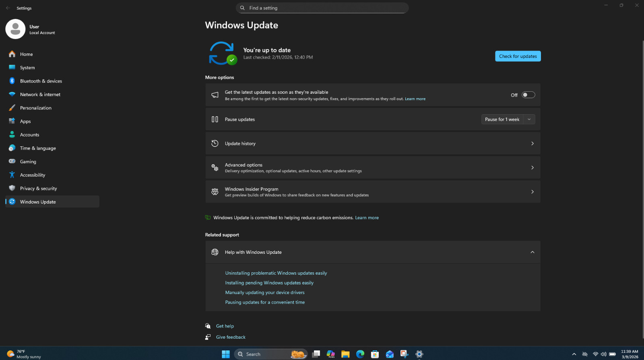Open Learn more about getting latest updates
This screenshot has height=360, width=644.
415,99
